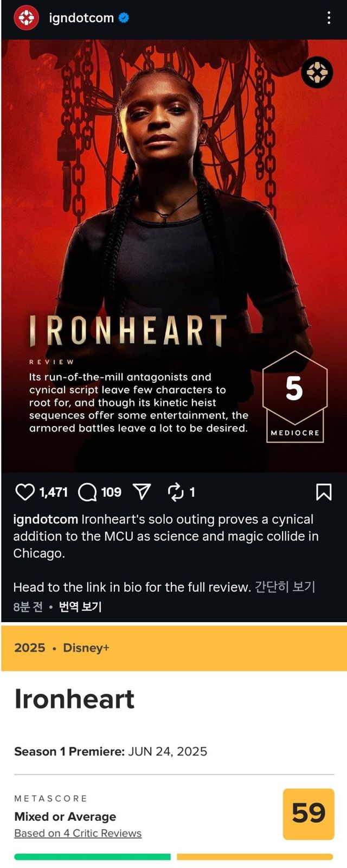The height and width of the screenshot is (868, 347).
Task: Tap the Ironheart review poster image
Action: click(173, 255)
